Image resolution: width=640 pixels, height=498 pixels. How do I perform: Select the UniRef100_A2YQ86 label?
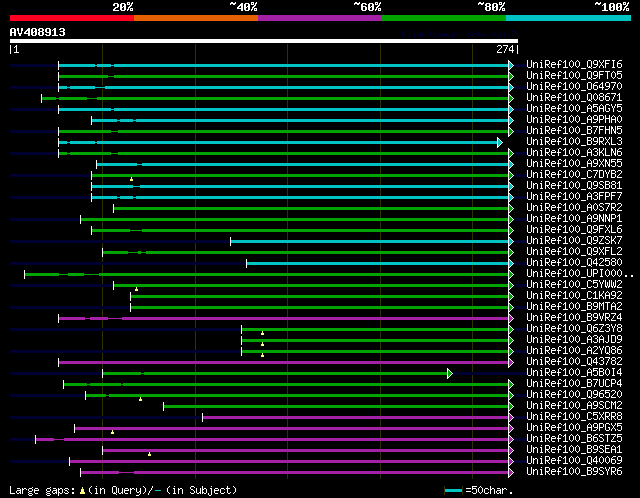(574, 351)
